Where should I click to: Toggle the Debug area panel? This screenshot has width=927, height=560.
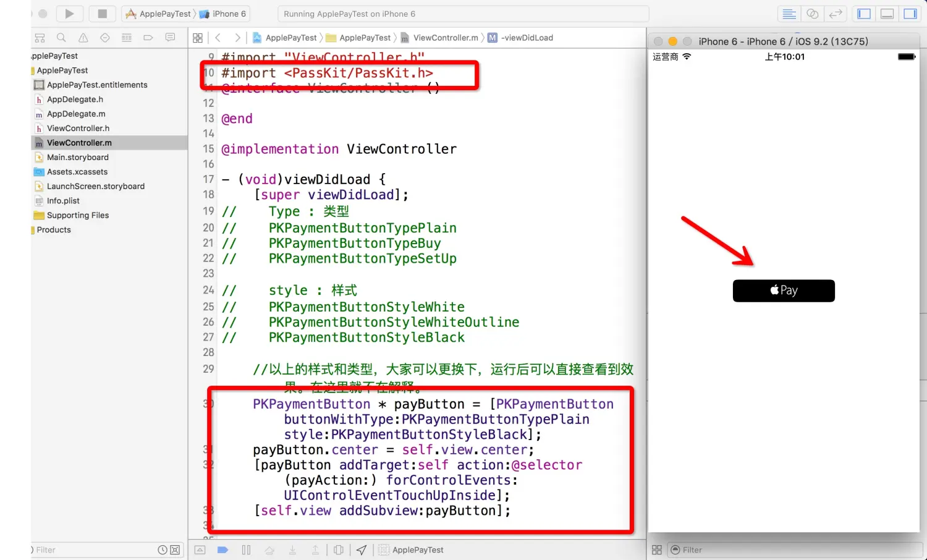887,14
